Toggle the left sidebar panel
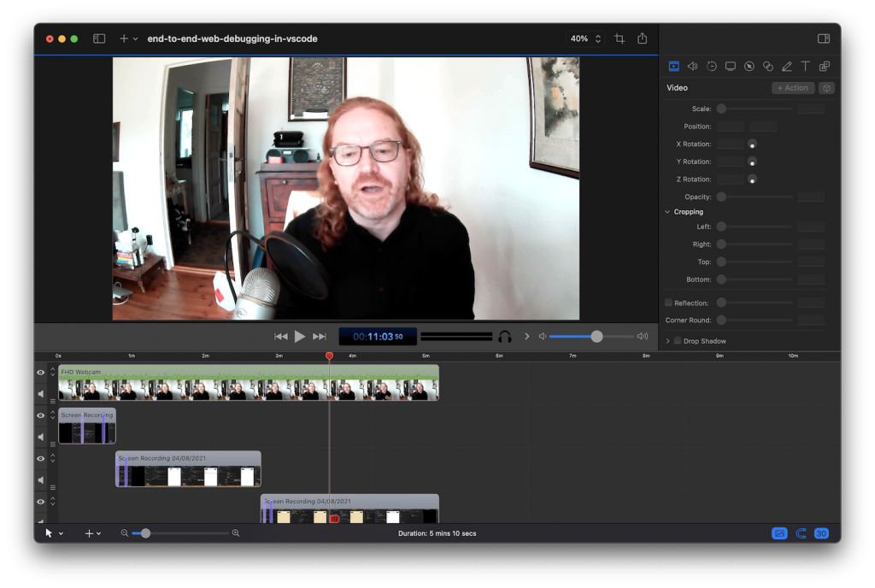The image size is (875, 588). click(99, 38)
